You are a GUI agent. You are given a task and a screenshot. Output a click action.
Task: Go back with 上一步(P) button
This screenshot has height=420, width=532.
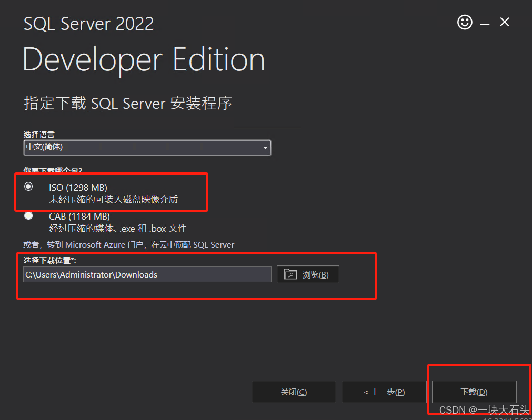[384, 392]
